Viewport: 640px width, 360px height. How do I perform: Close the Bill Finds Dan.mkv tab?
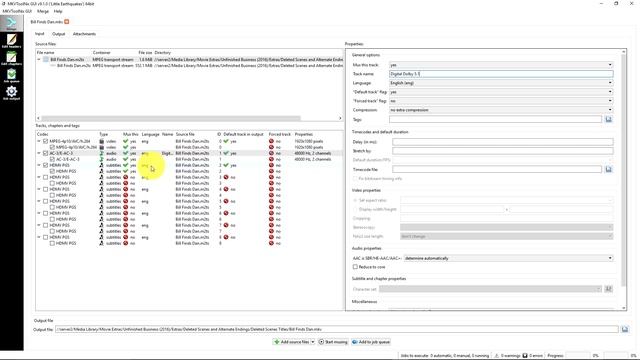tap(67, 22)
